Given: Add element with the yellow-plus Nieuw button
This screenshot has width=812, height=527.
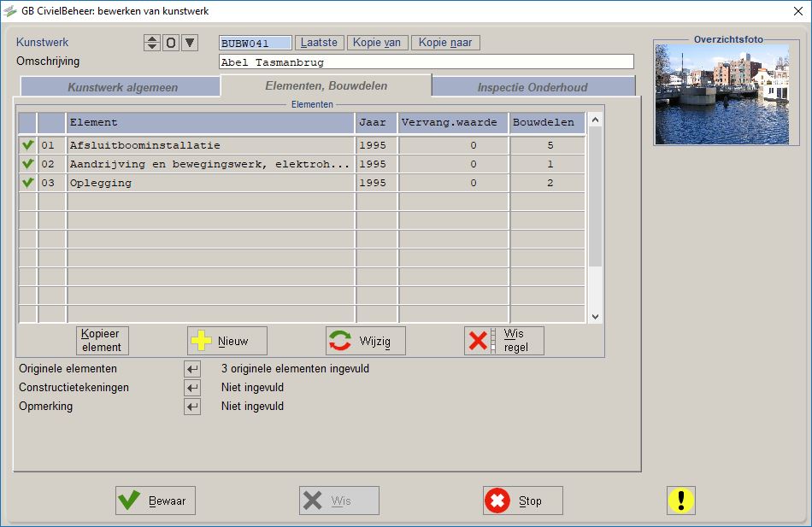Looking at the screenshot, I should pyautogui.click(x=227, y=341).
